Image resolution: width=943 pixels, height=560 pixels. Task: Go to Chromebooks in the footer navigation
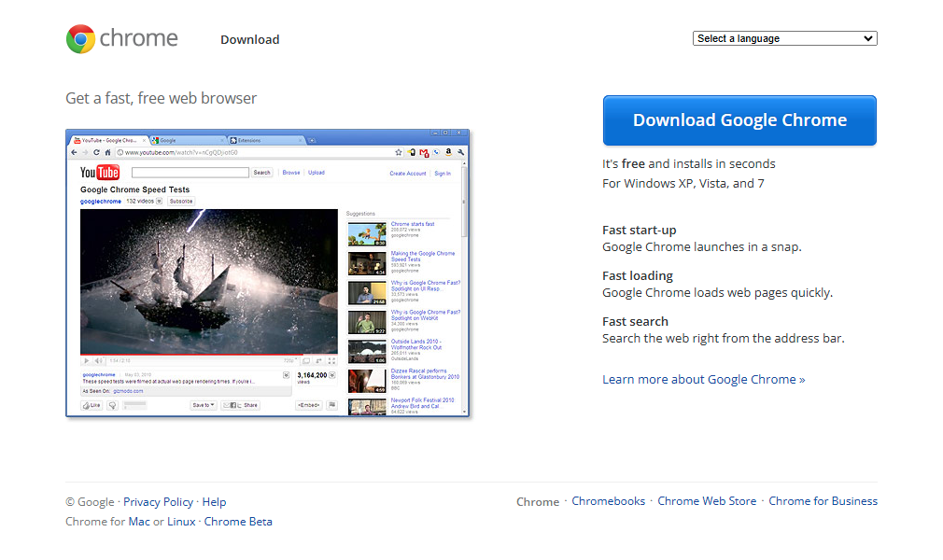coord(608,501)
